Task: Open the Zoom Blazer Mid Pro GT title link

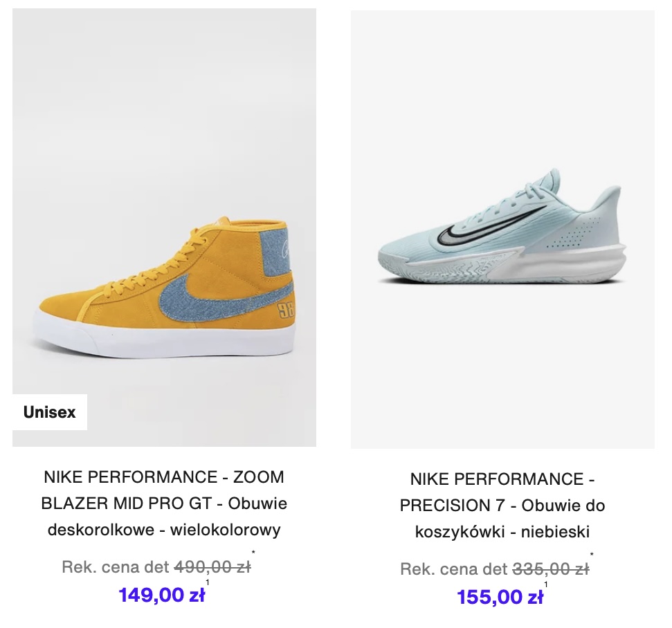Action: pyautogui.click(x=164, y=504)
